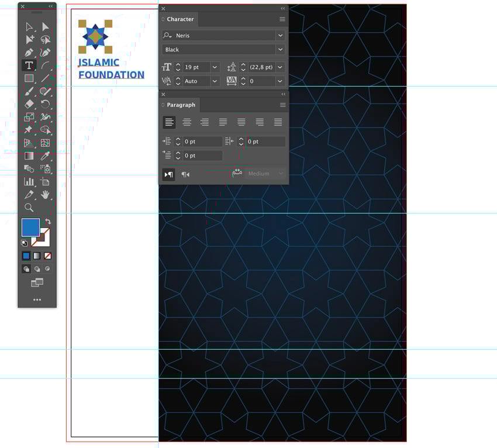Screen dimensions: 497x448
Task: Select the Eraser tool
Action: pyautogui.click(x=29, y=104)
